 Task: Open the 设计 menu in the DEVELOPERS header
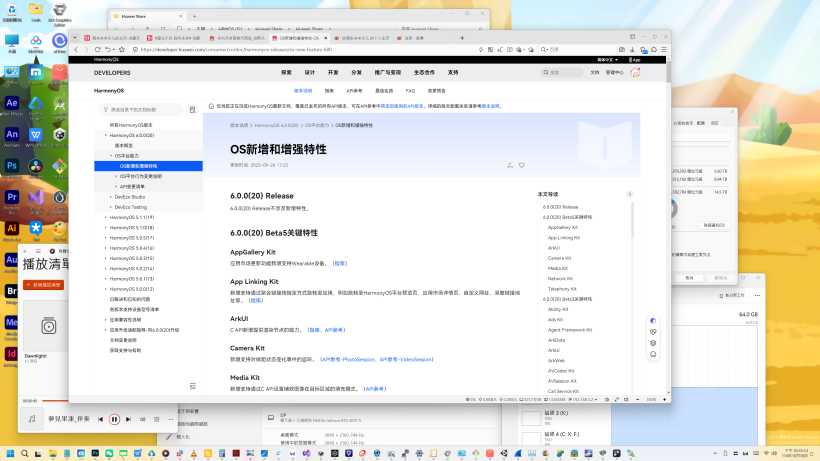310,73
